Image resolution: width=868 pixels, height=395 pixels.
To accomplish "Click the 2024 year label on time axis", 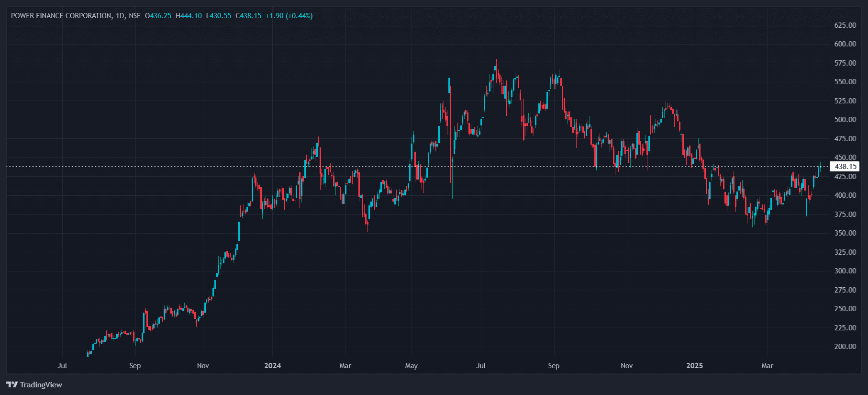I will tap(273, 366).
